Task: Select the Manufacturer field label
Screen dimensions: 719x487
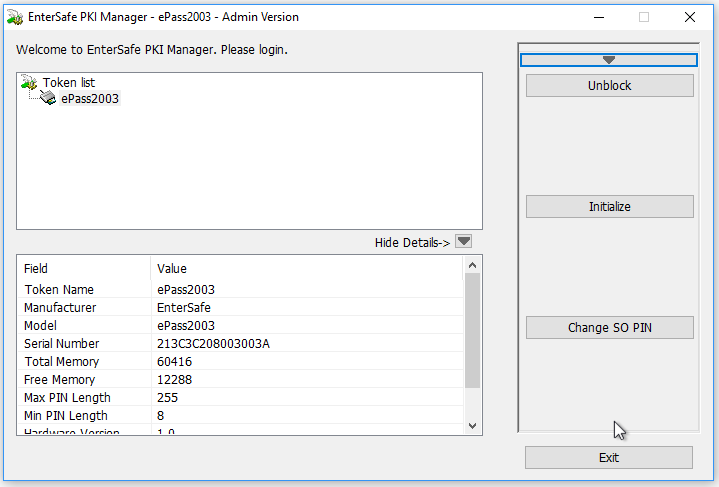Action: tap(60, 307)
